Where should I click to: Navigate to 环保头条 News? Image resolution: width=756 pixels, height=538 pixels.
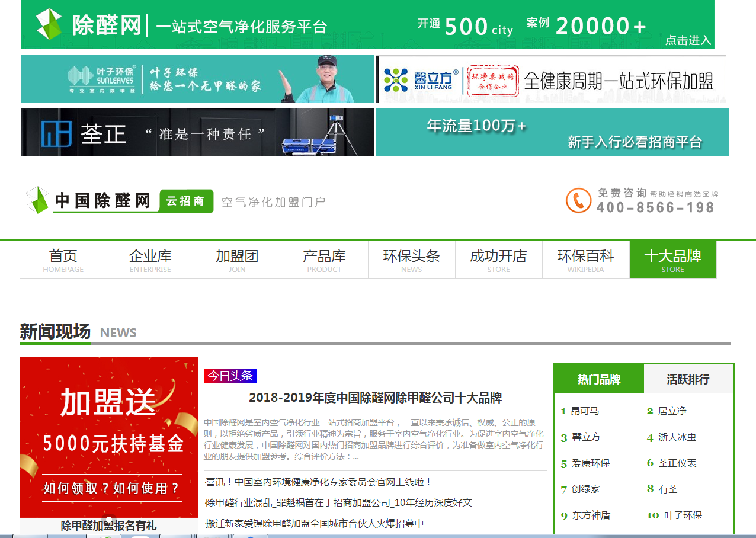click(x=412, y=260)
